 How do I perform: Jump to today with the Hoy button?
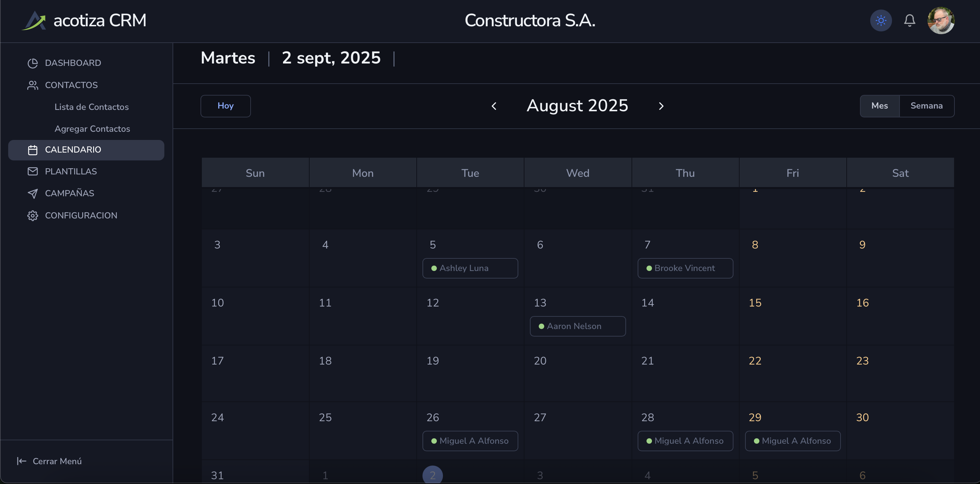click(x=226, y=106)
